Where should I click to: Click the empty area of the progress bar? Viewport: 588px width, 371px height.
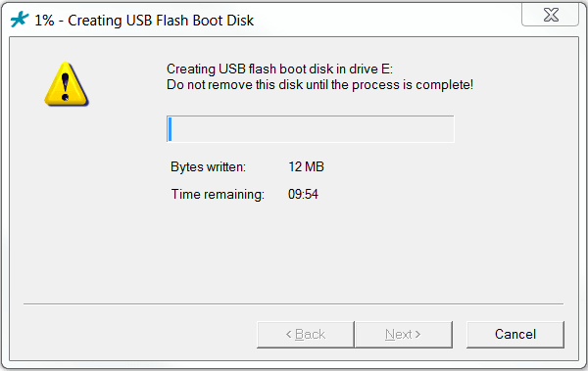(x=313, y=129)
